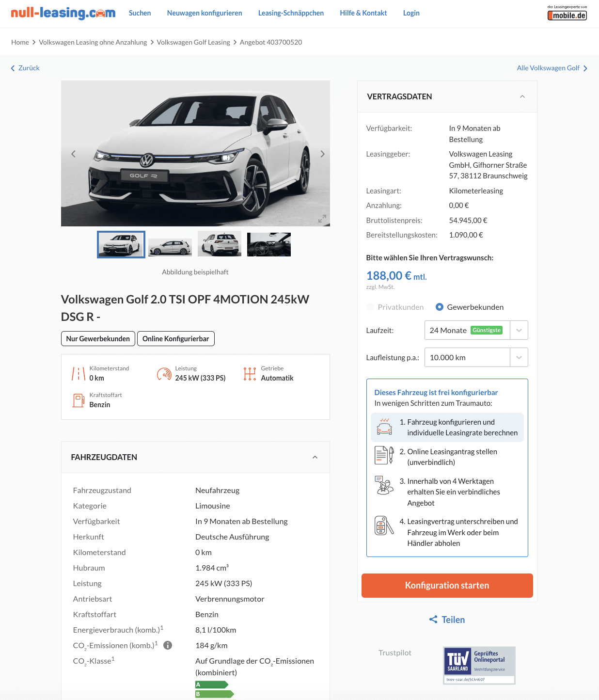599x700 pixels.
Task: Open the Suchen menu item
Action: click(x=140, y=13)
